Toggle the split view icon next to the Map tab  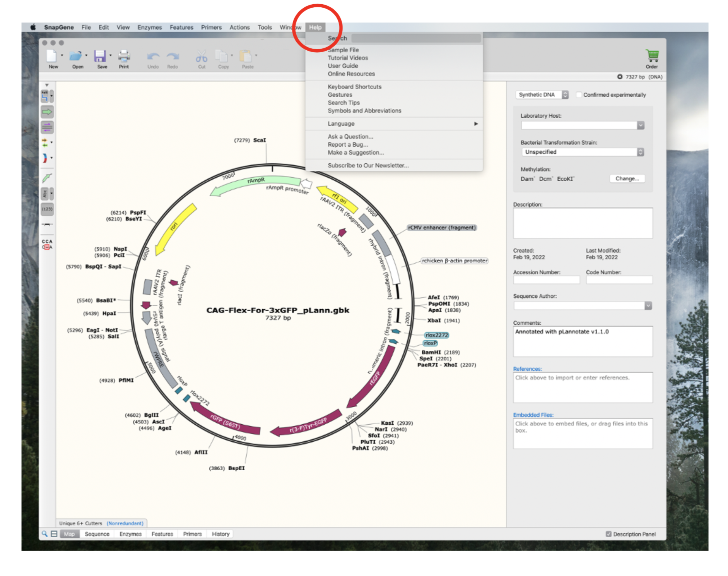(x=54, y=534)
